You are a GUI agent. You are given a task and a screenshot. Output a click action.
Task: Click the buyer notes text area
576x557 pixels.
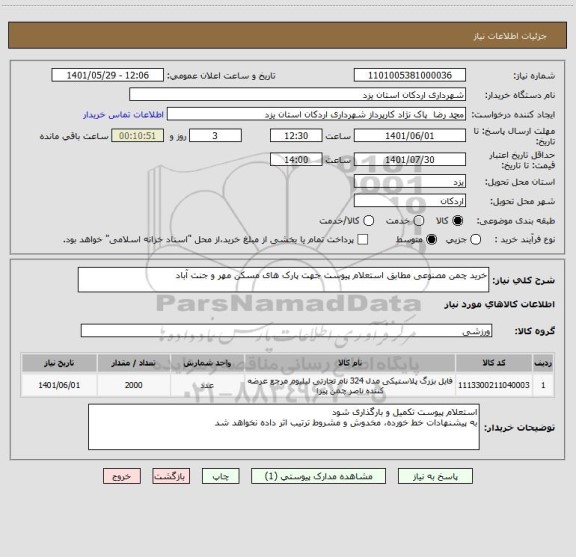pos(284,427)
